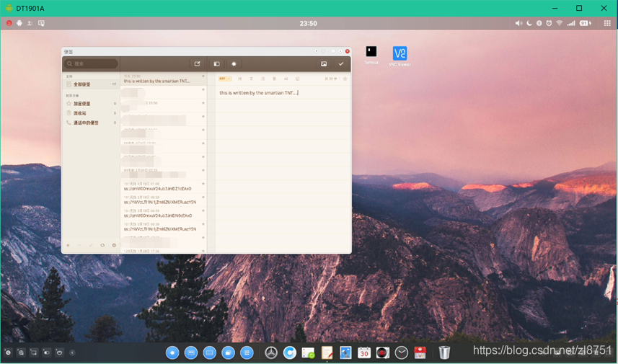Image resolution: width=618 pixels, height=364 pixels.
Task: Open the clock app in dock
Action: point(401,352)
